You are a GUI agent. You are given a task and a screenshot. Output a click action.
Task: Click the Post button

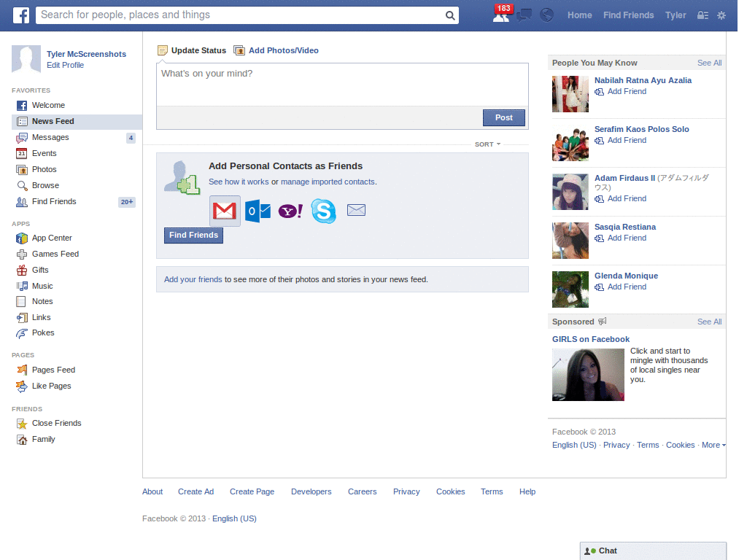click(503, 117)
